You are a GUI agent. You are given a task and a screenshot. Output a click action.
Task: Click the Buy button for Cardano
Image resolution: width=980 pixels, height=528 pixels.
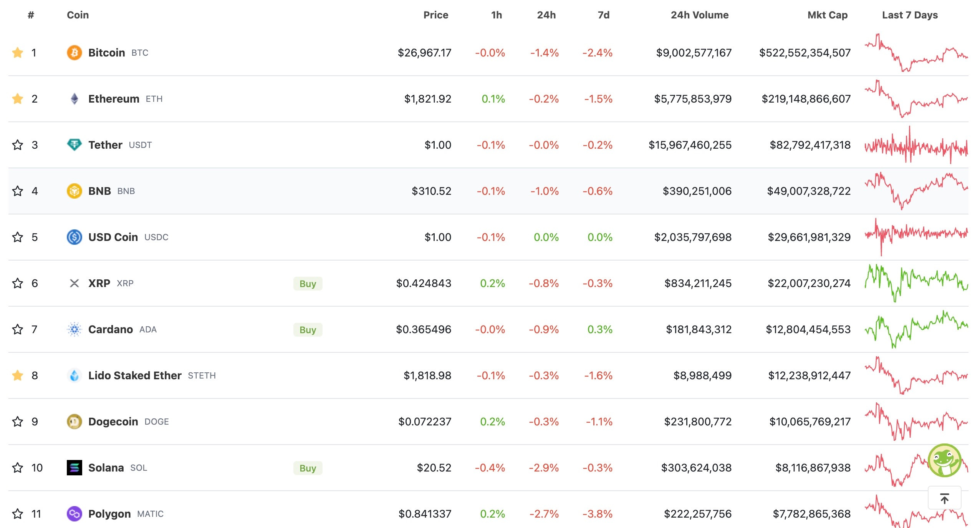308,330
